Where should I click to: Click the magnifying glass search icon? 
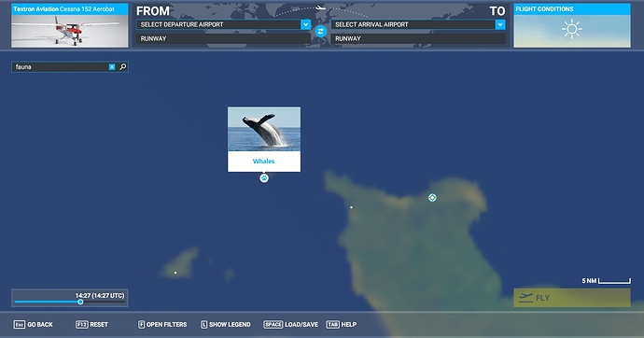(x=123, y=66)
